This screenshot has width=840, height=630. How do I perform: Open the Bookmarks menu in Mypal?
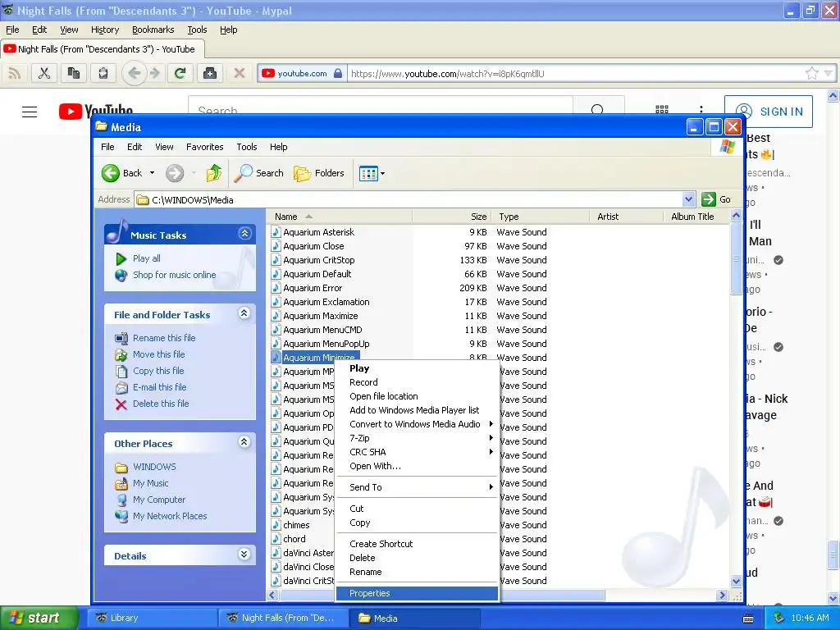153,30
